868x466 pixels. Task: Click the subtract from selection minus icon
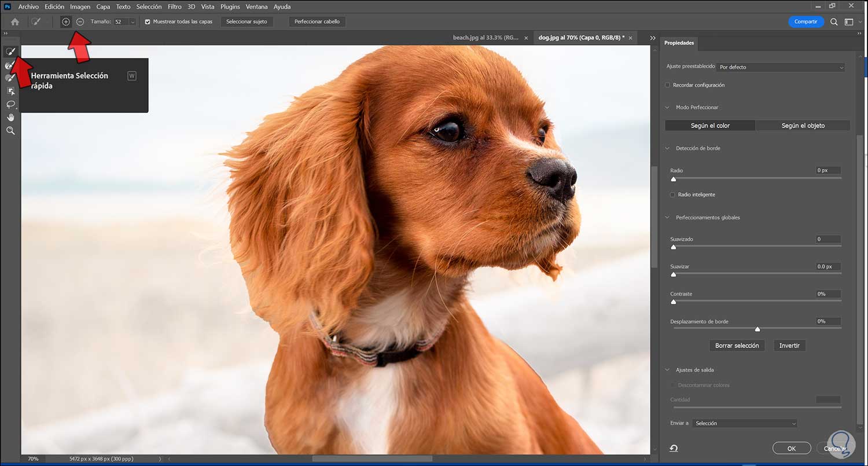[80, 21]
